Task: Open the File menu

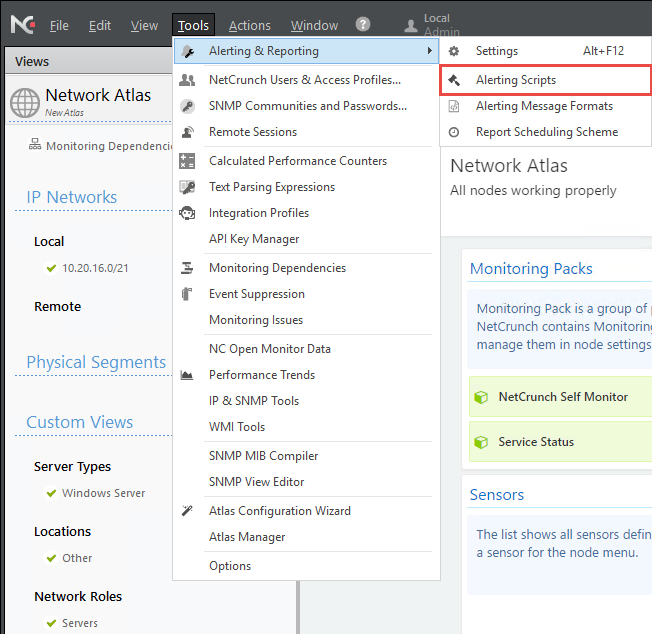Action: click(x=59, y=25)
